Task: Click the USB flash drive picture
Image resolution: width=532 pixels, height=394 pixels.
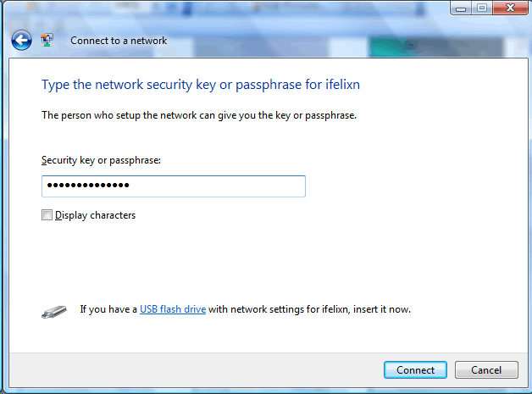Action: click(54, 311)
